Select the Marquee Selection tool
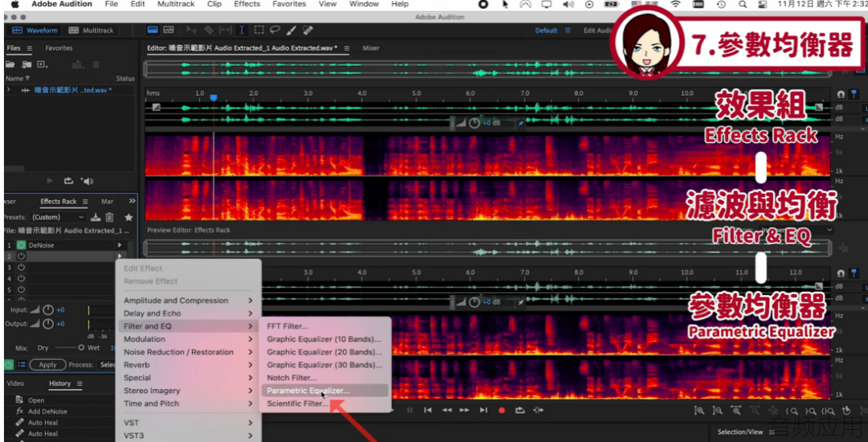868x442 pixels. coord(259,30)
